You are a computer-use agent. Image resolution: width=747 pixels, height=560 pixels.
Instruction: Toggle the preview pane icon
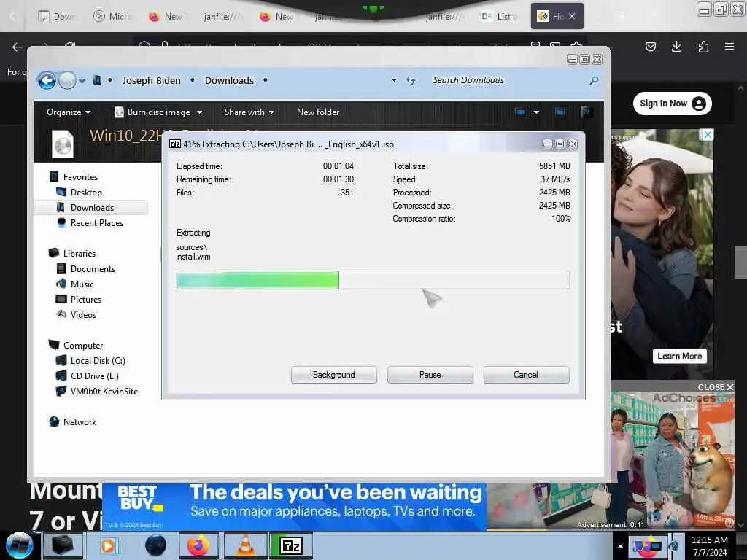coord(561,112)
